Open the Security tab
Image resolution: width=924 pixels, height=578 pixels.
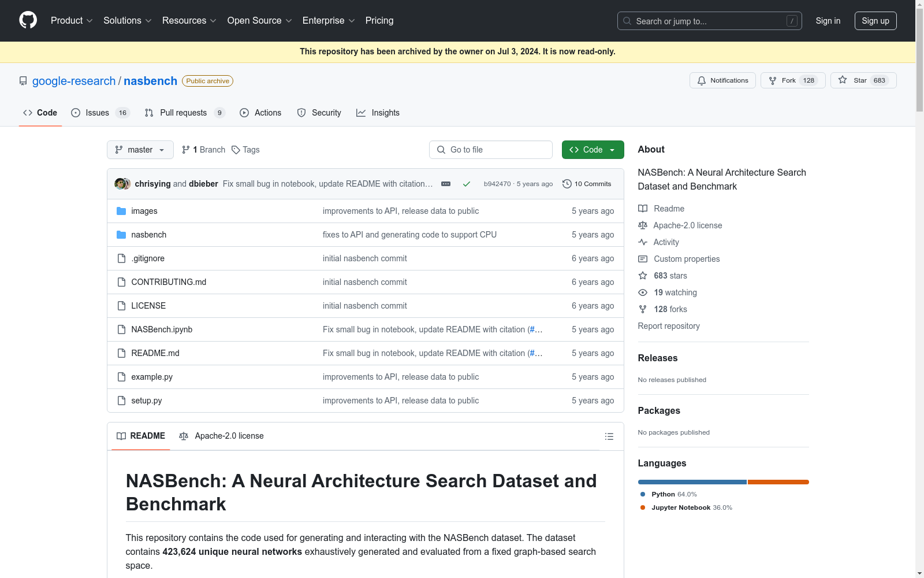pyautogui.click(x=319, y=113)
